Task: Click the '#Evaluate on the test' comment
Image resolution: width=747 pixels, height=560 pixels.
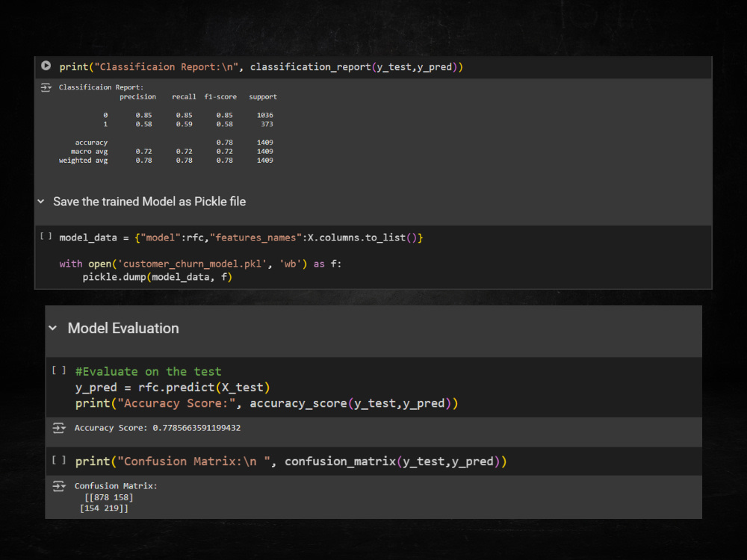Action: [x=148, y=371]
